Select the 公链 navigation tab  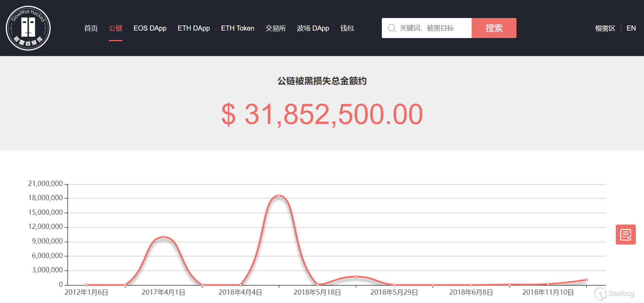[116, 28]
